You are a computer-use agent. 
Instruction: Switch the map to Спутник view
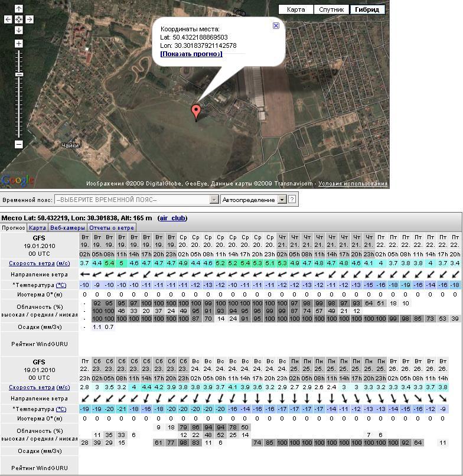click(x=331, y=9)
